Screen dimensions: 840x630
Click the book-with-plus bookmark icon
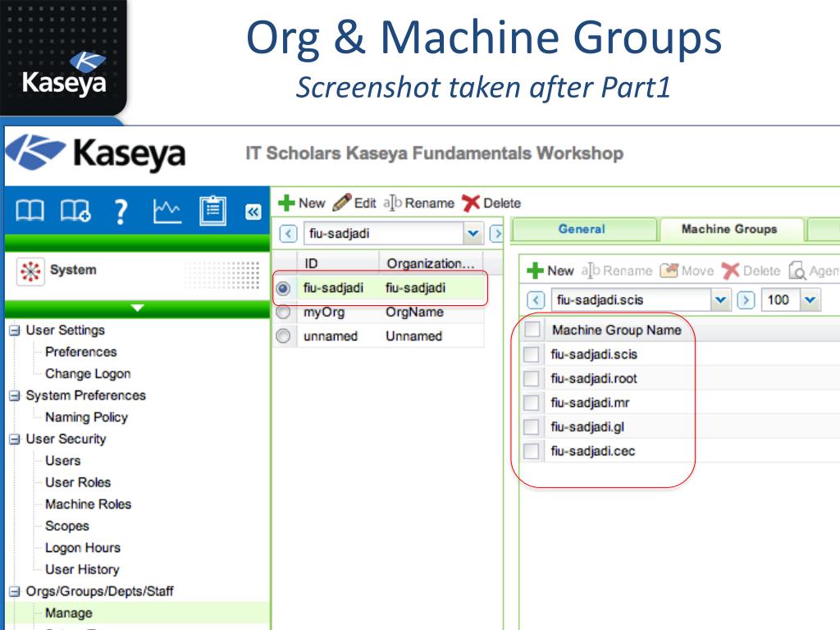(75, 211)
